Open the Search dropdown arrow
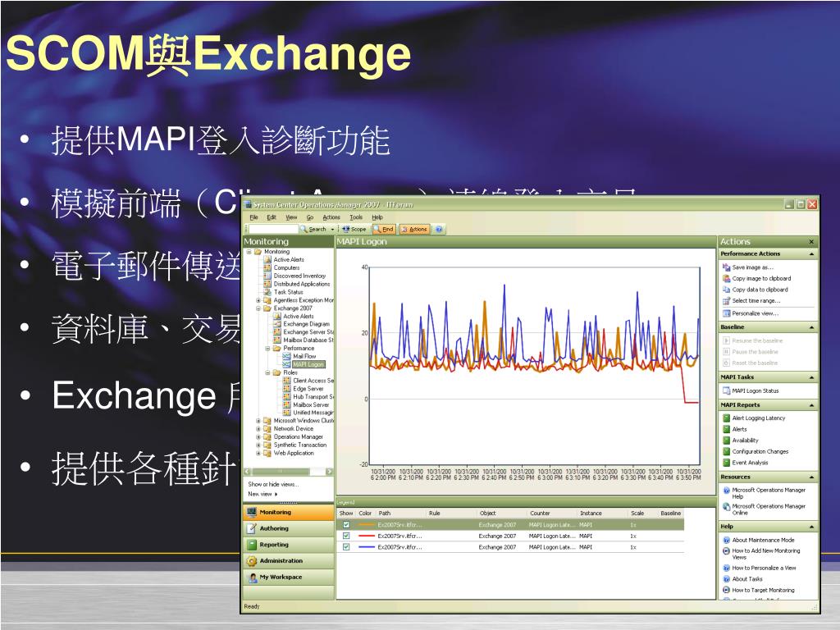Viewport: 840px width, 630px height. (x=332, y=230)
